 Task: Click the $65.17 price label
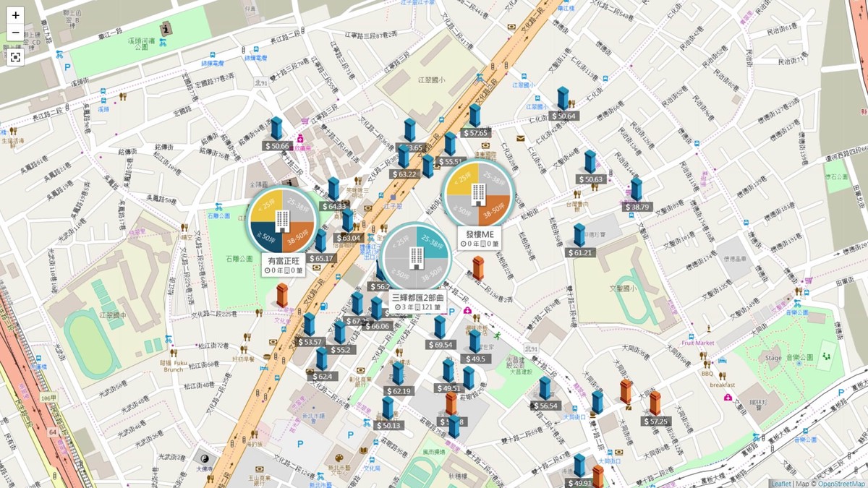(320, 258)
